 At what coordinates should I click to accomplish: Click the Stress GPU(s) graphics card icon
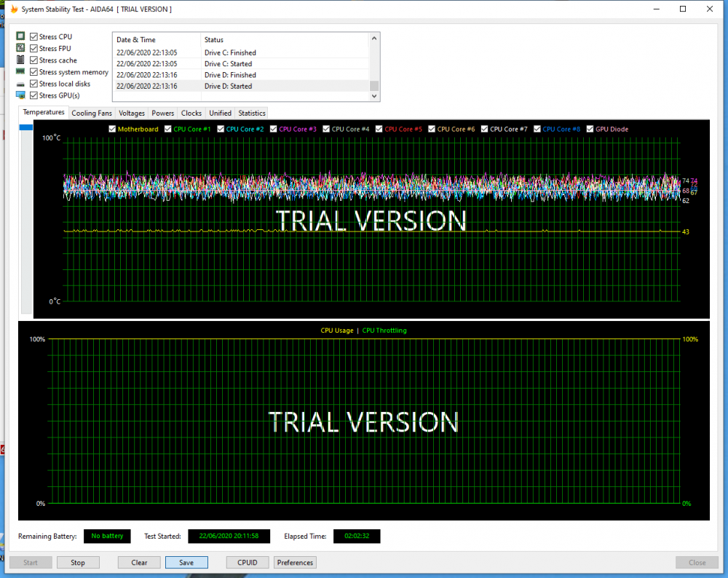pos(20,95)
